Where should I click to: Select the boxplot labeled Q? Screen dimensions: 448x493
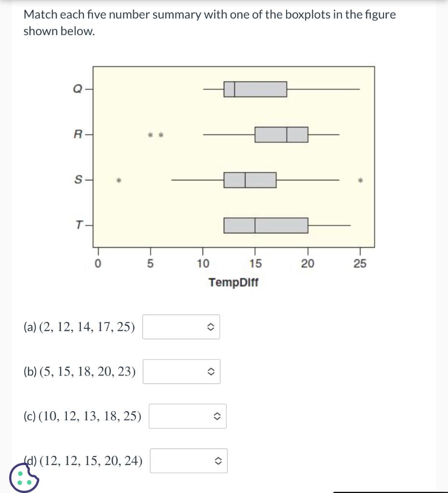pos(255,89)
